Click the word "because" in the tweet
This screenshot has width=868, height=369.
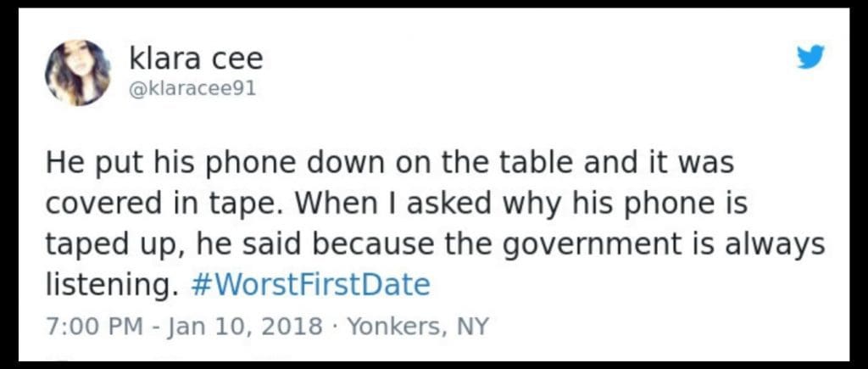click(379, 244)
